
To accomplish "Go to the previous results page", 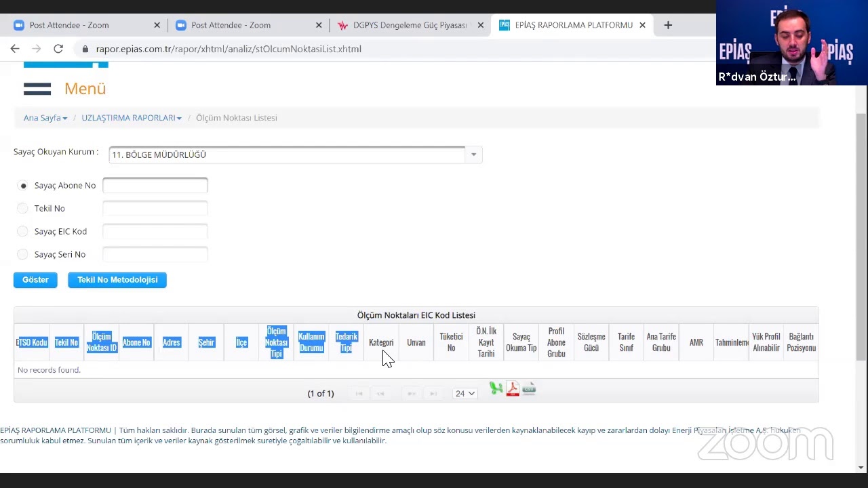I will click(x=381, y=394).
